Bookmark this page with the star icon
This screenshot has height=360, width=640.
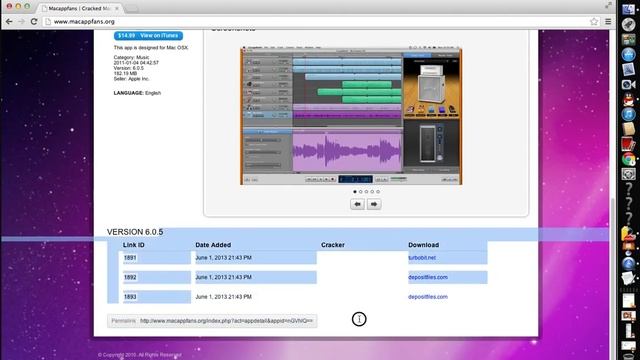(594, 22)
